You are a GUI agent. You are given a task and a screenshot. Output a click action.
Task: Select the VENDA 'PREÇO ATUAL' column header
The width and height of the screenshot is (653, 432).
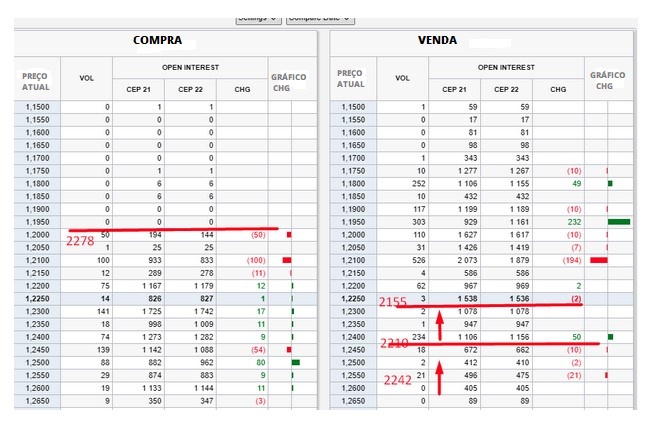point(351,79)
